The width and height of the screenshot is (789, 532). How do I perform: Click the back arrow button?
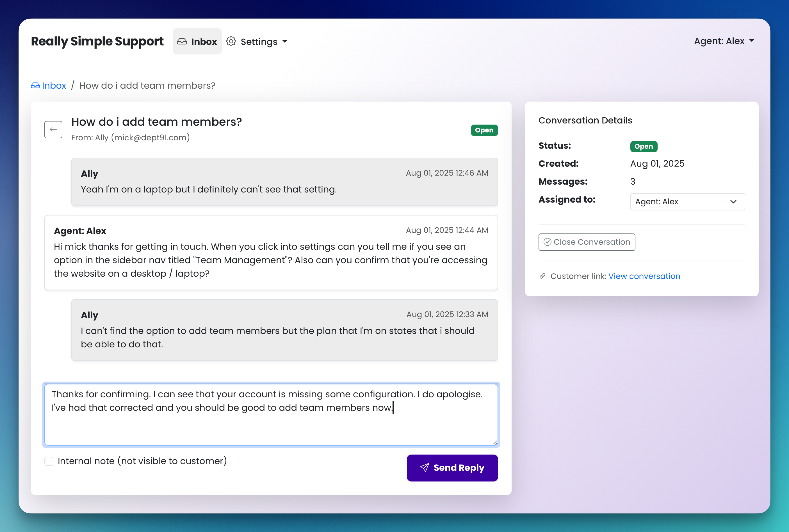click(53, 129)
